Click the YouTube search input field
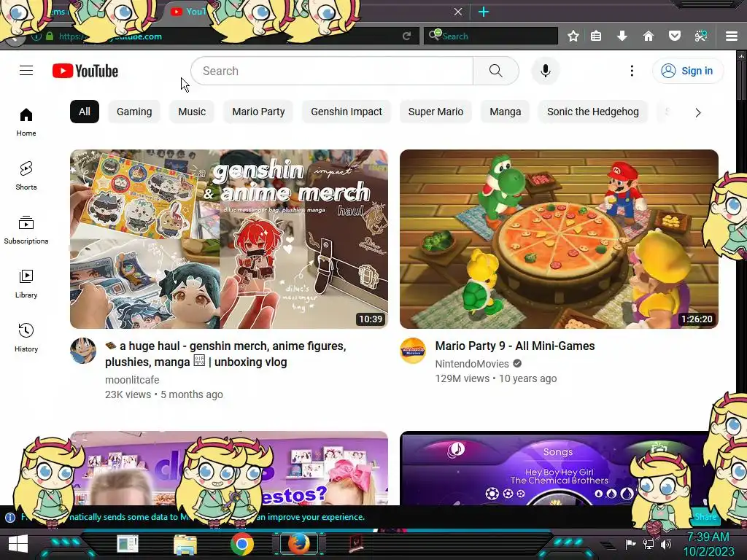The width and height of the screenshot is (747, 560). pyautogui.click(x=332, y=71)
